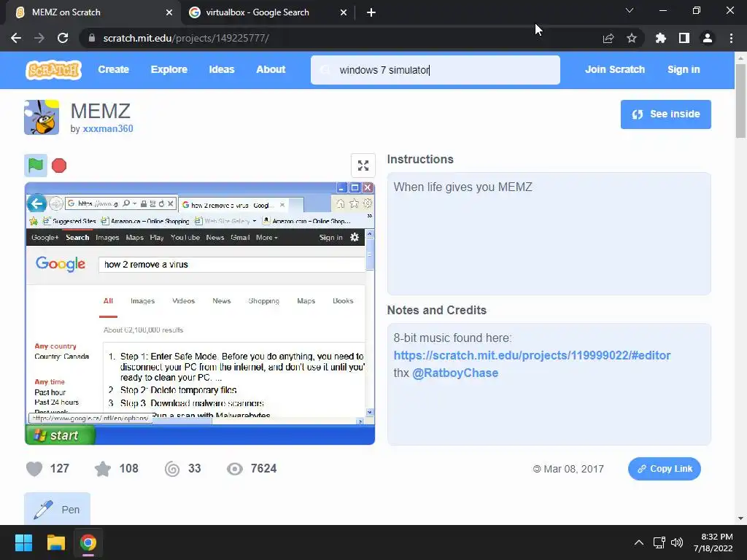Open the 8-bit music project link
Screen dimensions: 747x560
532,355
